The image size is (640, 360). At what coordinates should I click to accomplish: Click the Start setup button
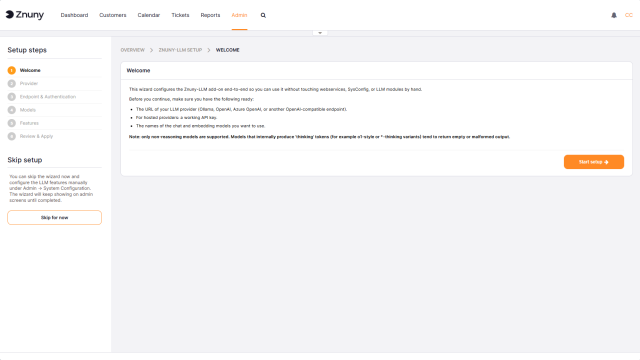point(594,162)
